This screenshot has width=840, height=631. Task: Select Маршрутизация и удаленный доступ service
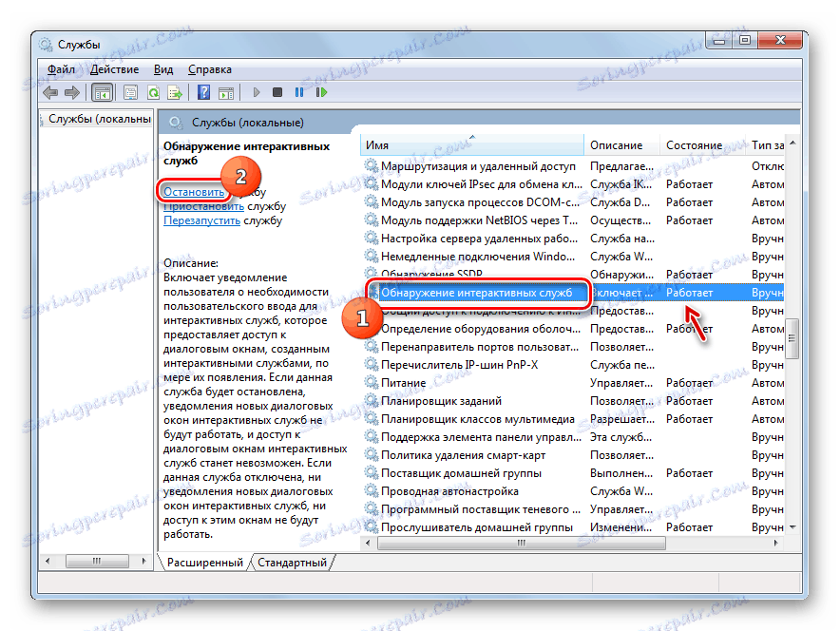[x=573, y=166]
